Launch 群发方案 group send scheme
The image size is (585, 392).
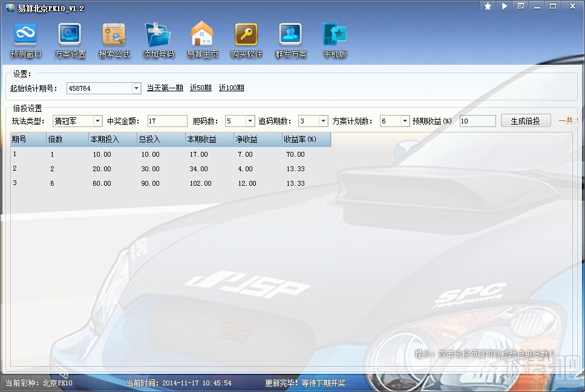point(291,40)
